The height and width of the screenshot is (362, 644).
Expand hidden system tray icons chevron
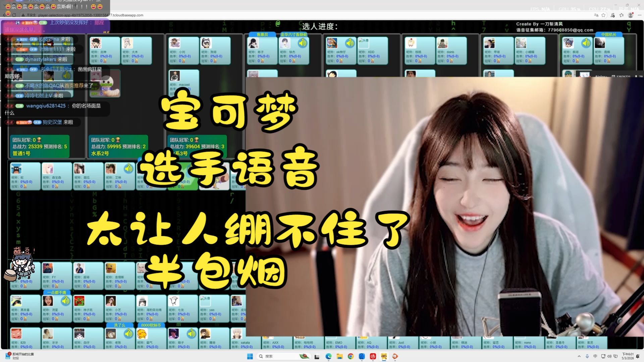579,356
